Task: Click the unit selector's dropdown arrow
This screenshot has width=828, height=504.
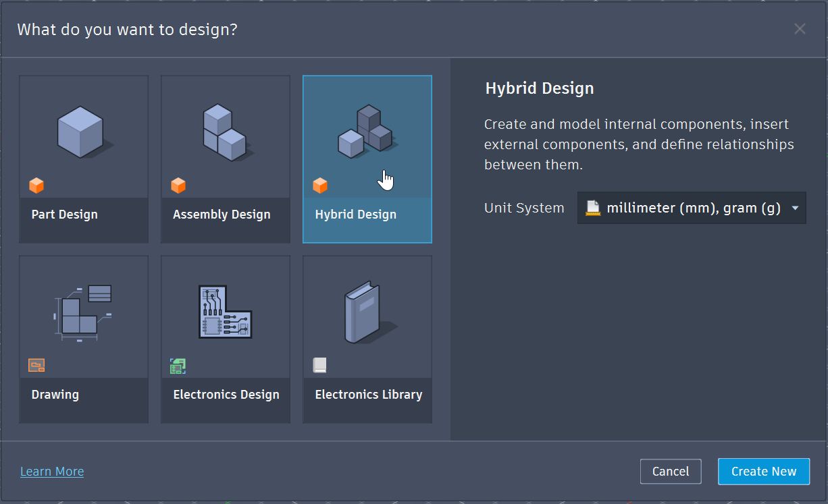Action: [795, 208]
